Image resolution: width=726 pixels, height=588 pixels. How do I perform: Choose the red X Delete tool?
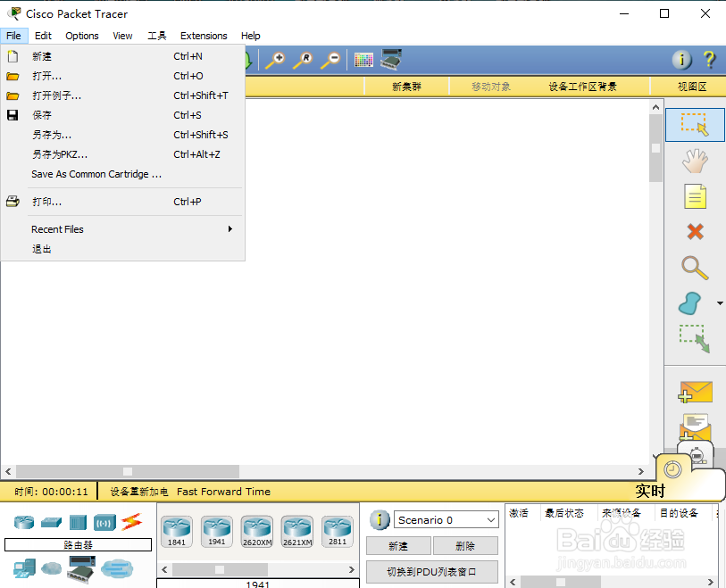tap(695, 231)
